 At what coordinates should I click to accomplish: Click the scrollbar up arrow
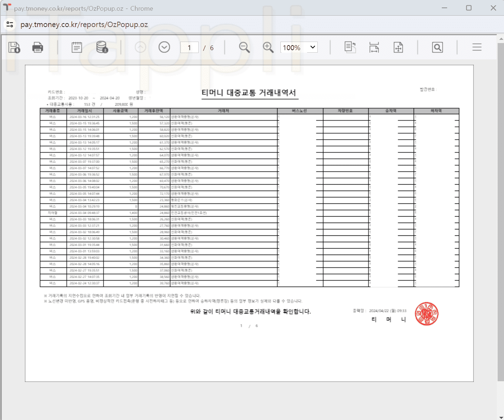[501, 39]
